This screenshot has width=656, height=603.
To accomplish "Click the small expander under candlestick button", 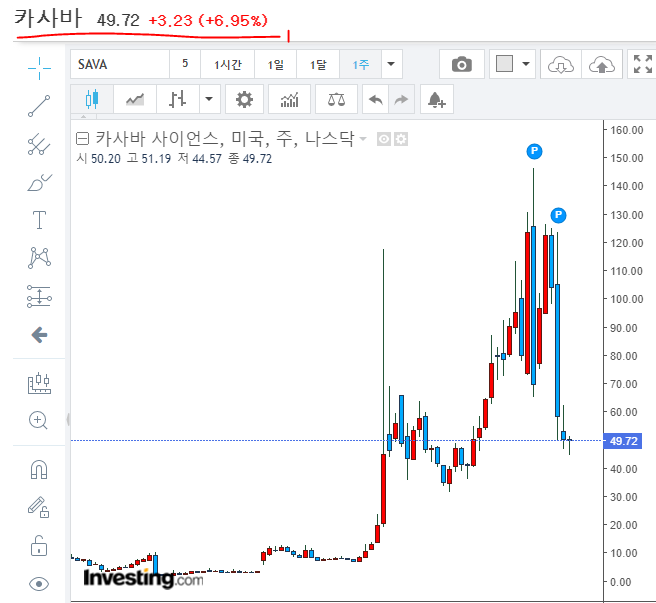I will [x=84, y=116].
